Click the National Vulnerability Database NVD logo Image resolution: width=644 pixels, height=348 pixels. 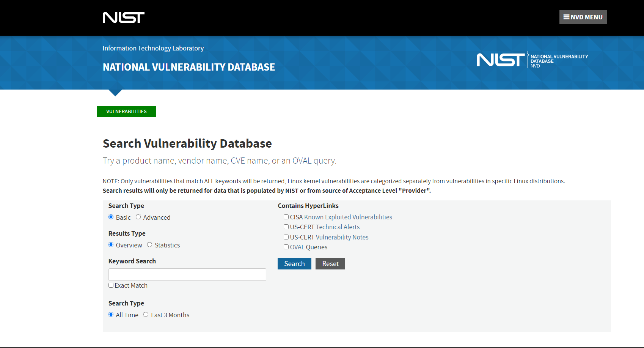coord(532,60)
